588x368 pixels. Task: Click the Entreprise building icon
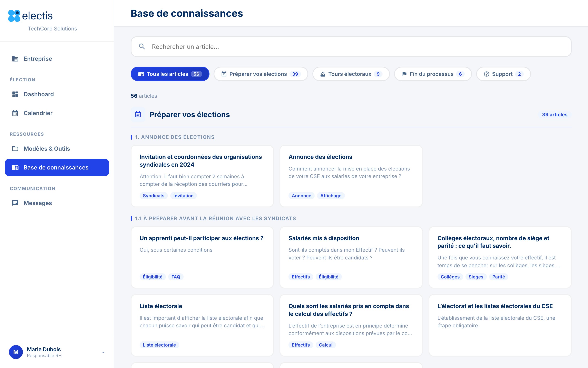click(x=15, y=59)
